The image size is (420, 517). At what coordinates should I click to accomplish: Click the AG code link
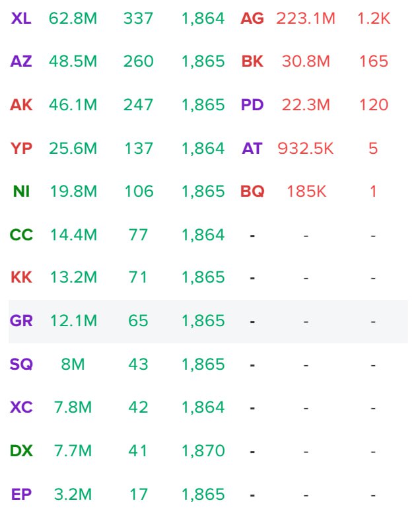pyautogui.click(x=252, y=18)
